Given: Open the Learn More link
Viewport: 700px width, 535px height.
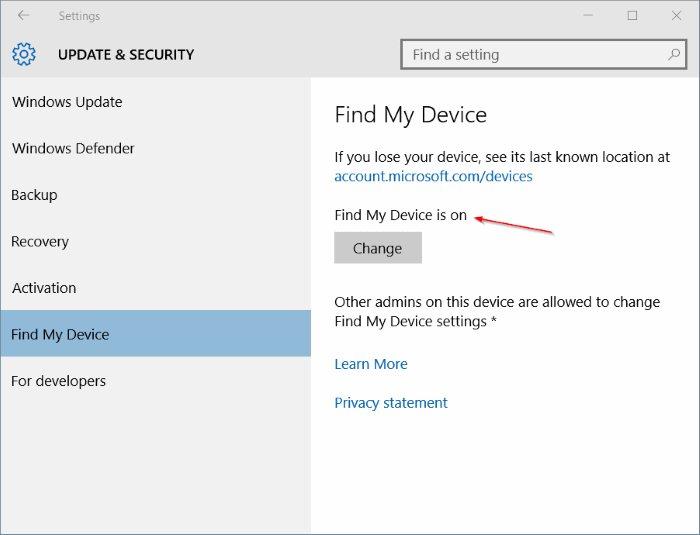Looking at the screenshot, I should tap(371, 364).
